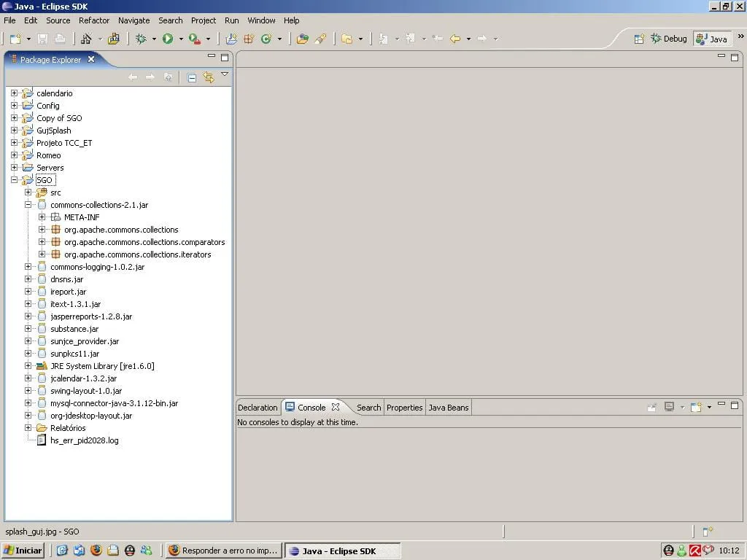The height and width of the screenshot is (560, 747).
Task: Switch to the Declaration tab
Action: click(x=258, y=408)
